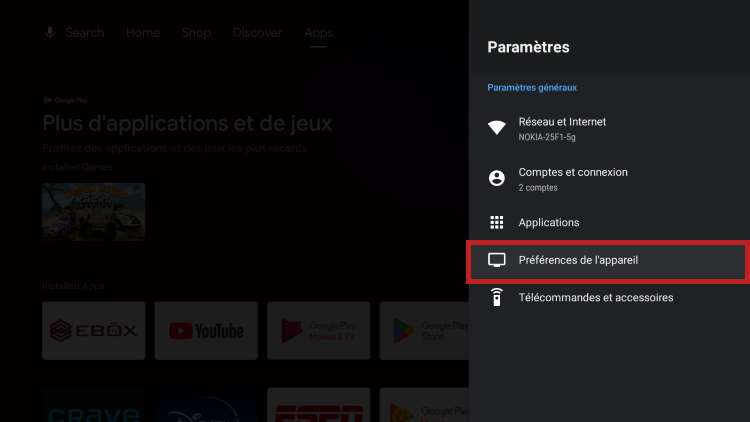This screenshot has height=422, width=750.
Task: Open Google Play Movies & TV app
Action: (318, 330)
